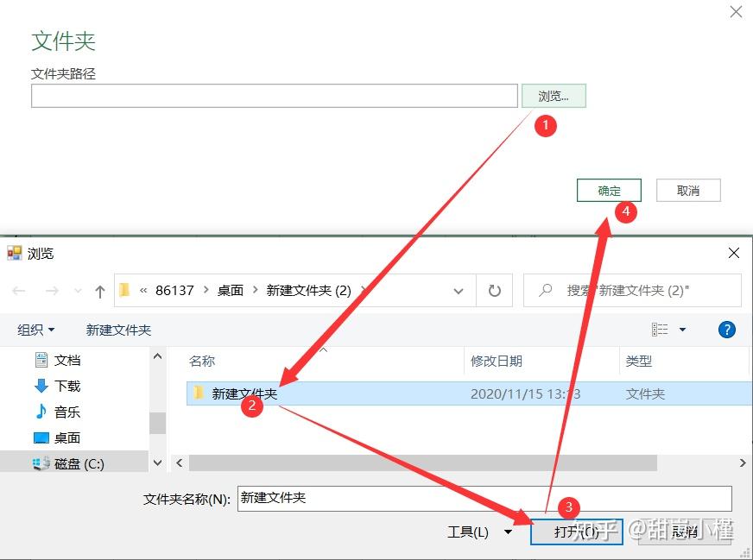This screenshot has height=560, width=753.
Task: Click the 文件夹路径 input field
Action: pyautogui.click(x=275, y=96)
